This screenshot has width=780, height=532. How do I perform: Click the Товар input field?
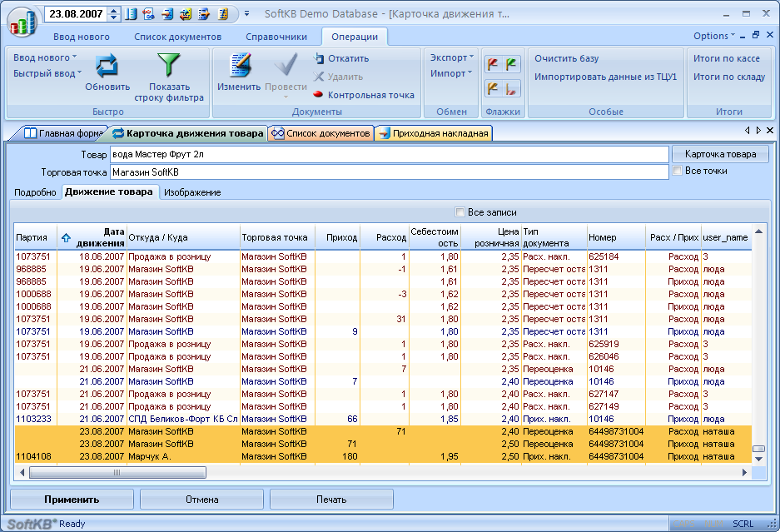(389, 154)
